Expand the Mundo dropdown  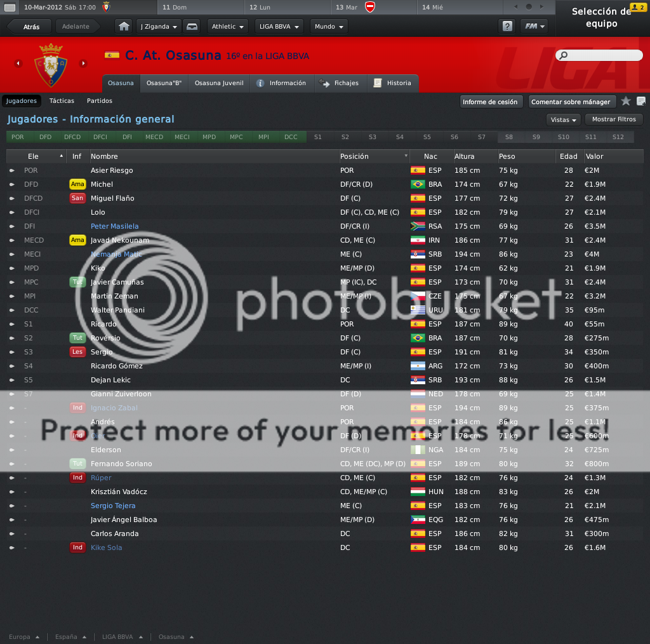click(x=329, y=27)
